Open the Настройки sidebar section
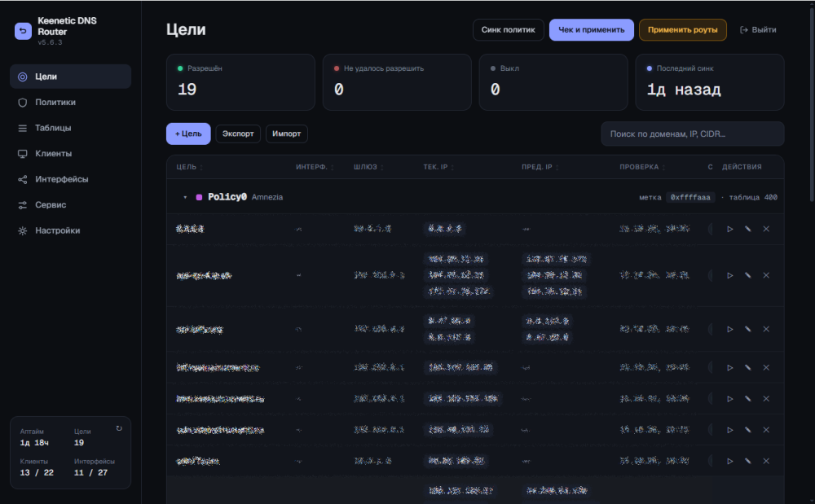 [71, 230]
